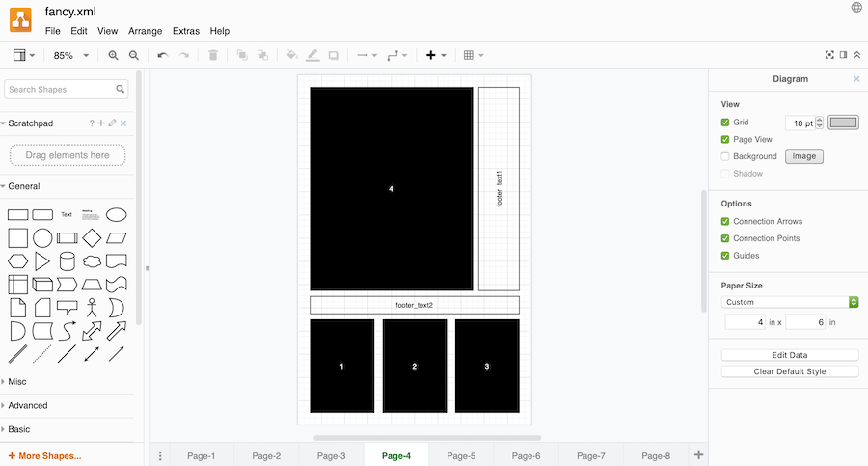The width and height of the screenshot is (868, 466).
Task: Add a shape to Scratchpad with plus icon
Action: [x=101, y=123]
